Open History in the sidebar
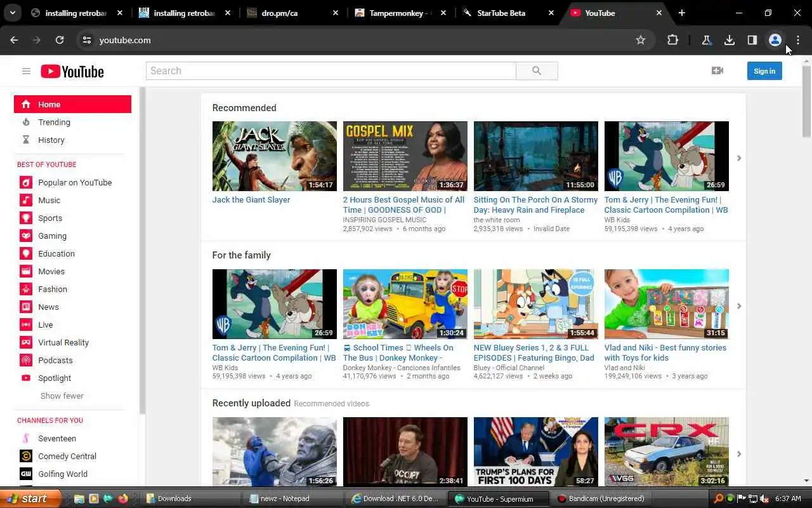The image size is (812, 508). (51, 140)
